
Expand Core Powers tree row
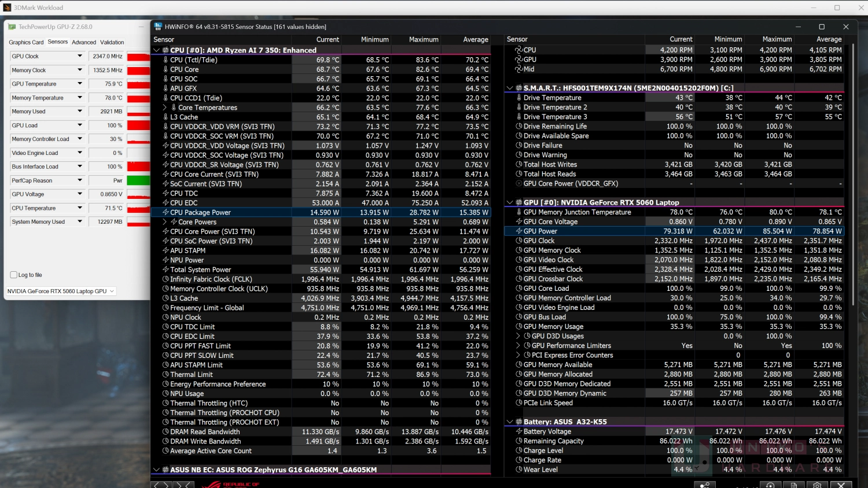(165, 222)
